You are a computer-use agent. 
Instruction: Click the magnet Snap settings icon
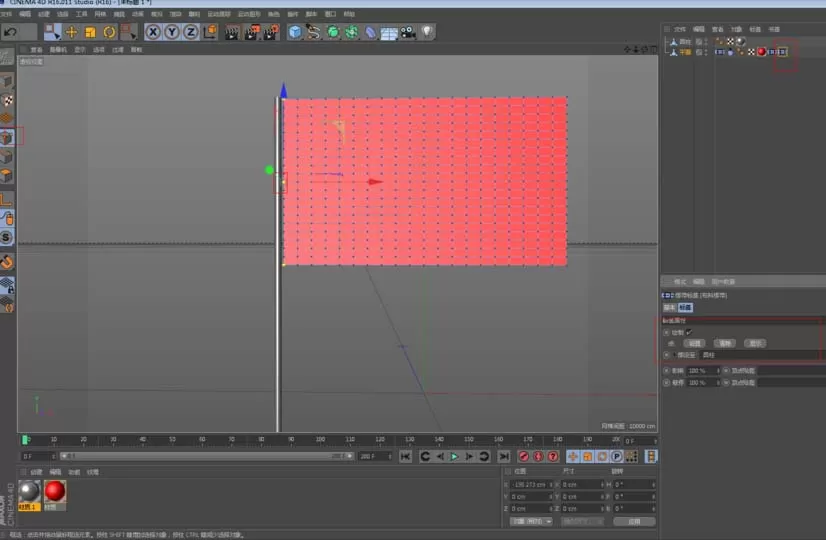coord(7,261)
